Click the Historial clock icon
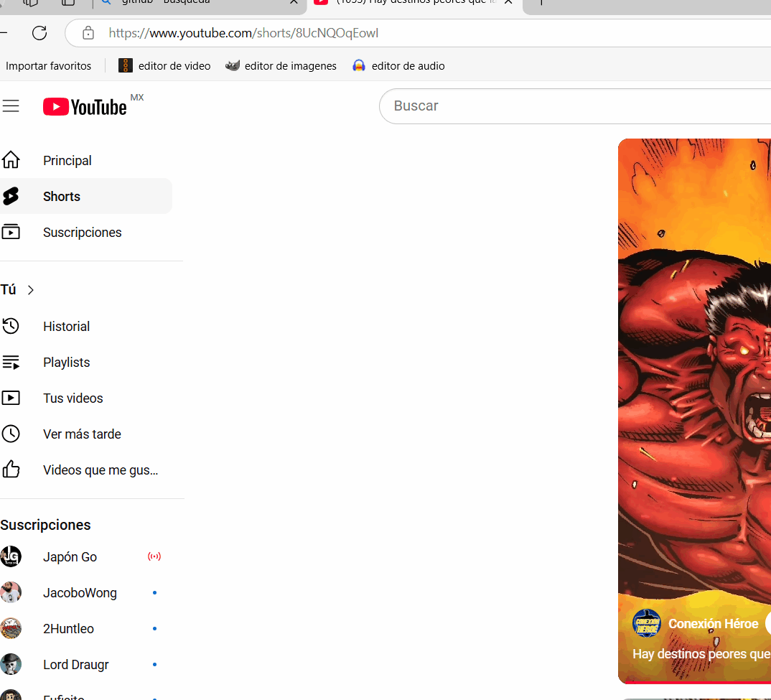 pos(11,326)
